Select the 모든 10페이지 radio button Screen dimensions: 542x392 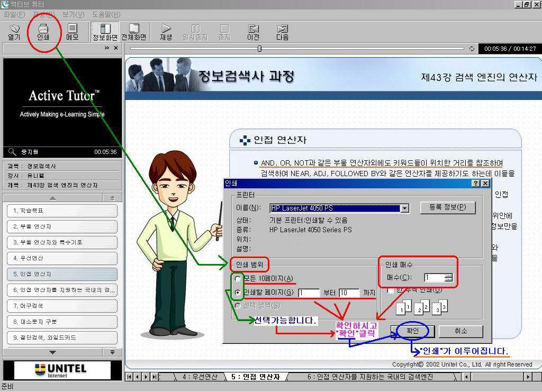click(x=238, y=279)
